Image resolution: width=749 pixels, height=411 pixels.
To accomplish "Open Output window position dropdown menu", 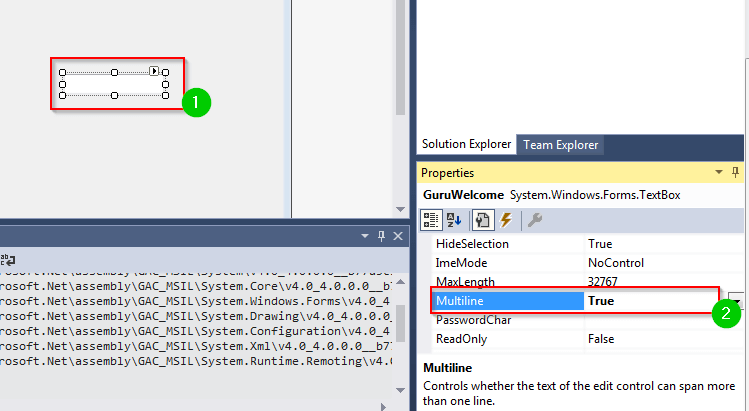I will [365, 236].
